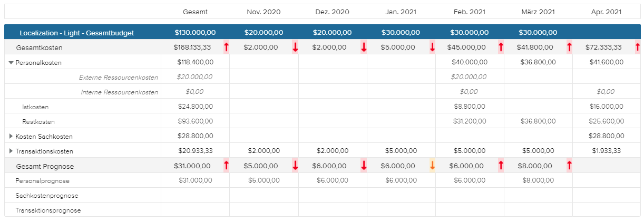
Task: Click the down arrow in Gesamtkosten Jan. 2021 cell
Action: coord(432,47)
